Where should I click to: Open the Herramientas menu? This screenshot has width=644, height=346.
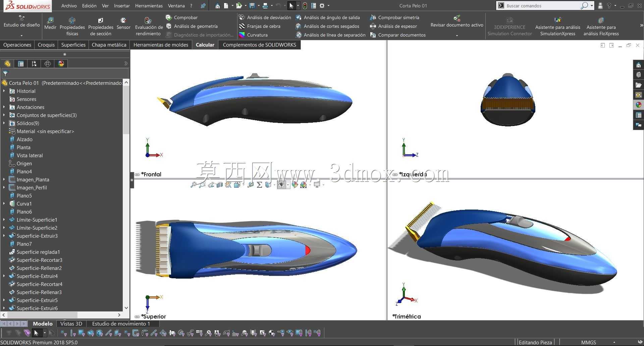149,6
